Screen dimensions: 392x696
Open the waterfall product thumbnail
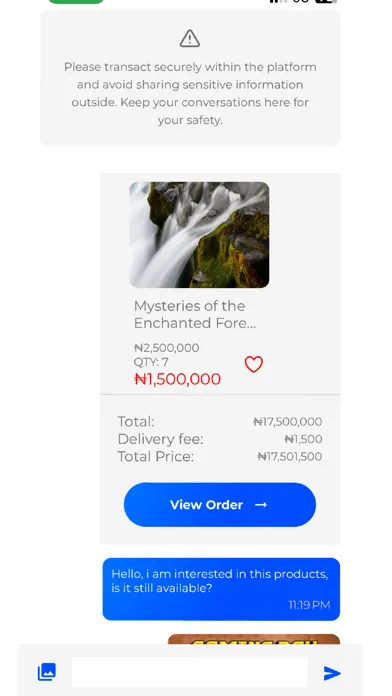tap(199, 235)
